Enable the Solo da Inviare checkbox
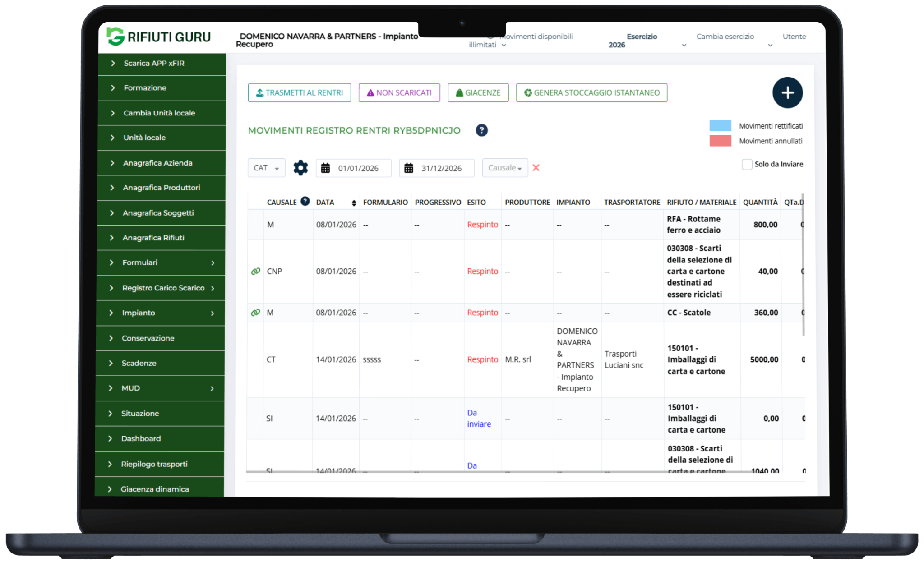The image size is (924, 571). click(747, 164)
